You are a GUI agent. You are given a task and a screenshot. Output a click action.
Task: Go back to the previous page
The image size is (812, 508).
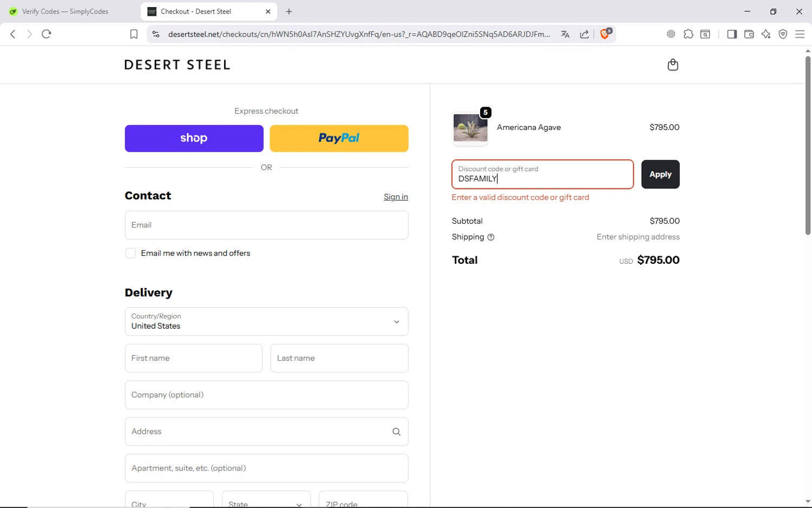(x=13, y=34)
